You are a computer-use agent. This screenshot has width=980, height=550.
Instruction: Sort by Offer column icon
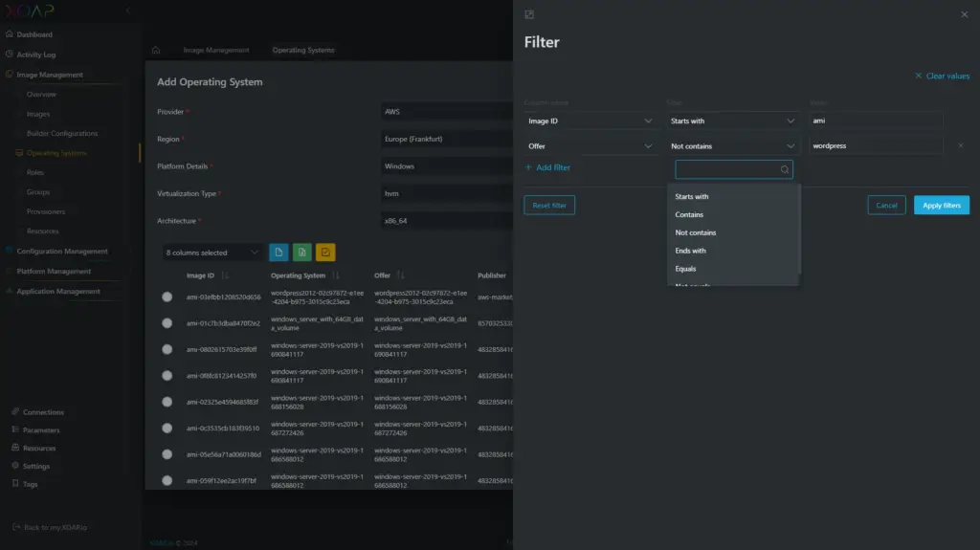pyautogui.click(x=401, y=275)
